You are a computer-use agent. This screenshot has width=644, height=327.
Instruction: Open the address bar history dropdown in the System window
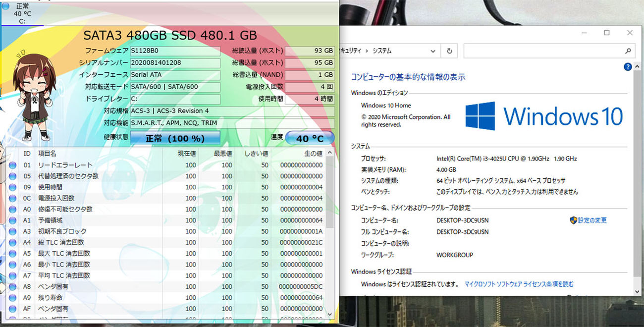[x=433, y=51]
